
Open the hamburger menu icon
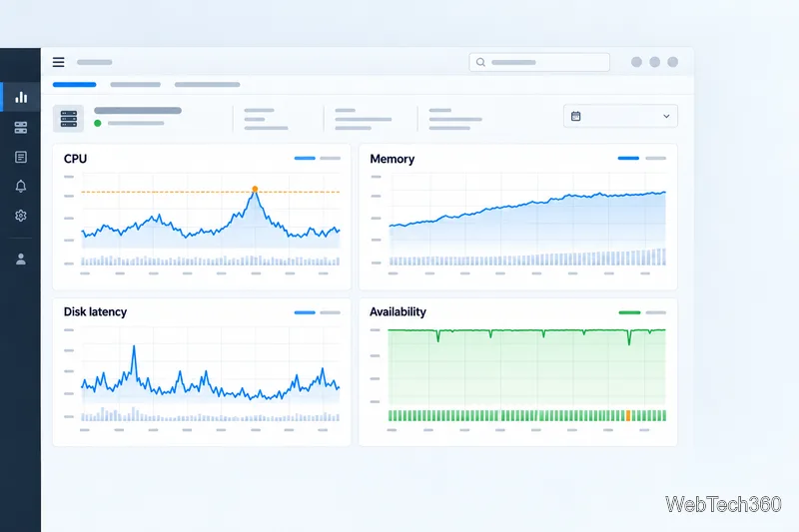(59, 62)
